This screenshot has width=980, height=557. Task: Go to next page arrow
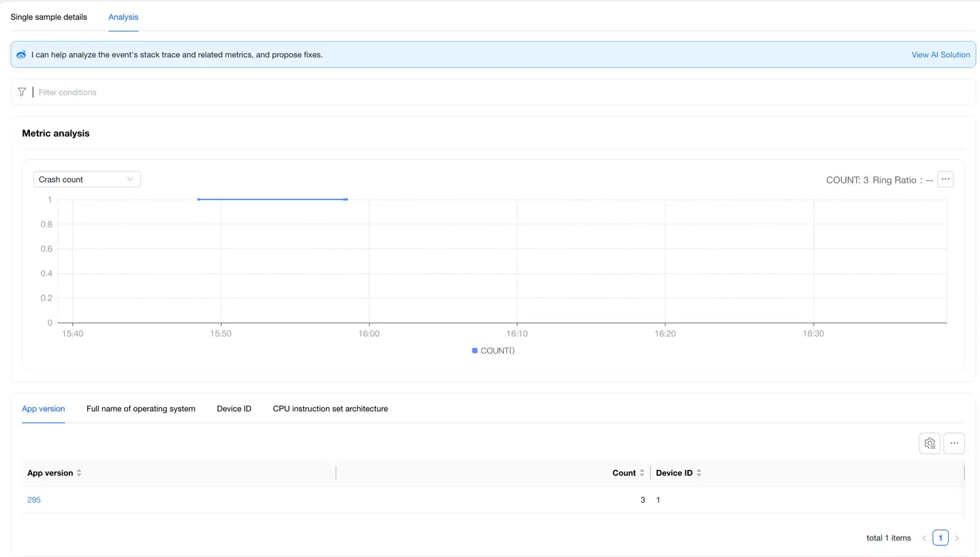pyautogui.click(x=956, y=538)
